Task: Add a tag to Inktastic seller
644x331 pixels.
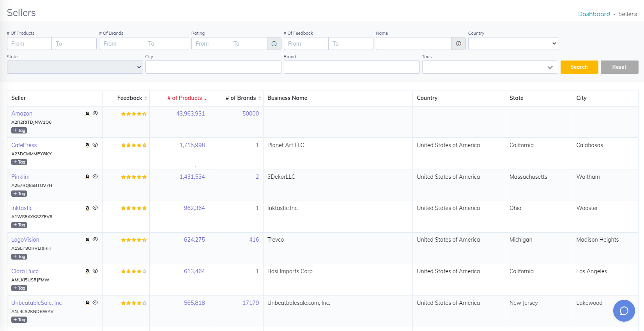Action: (19, 225)
